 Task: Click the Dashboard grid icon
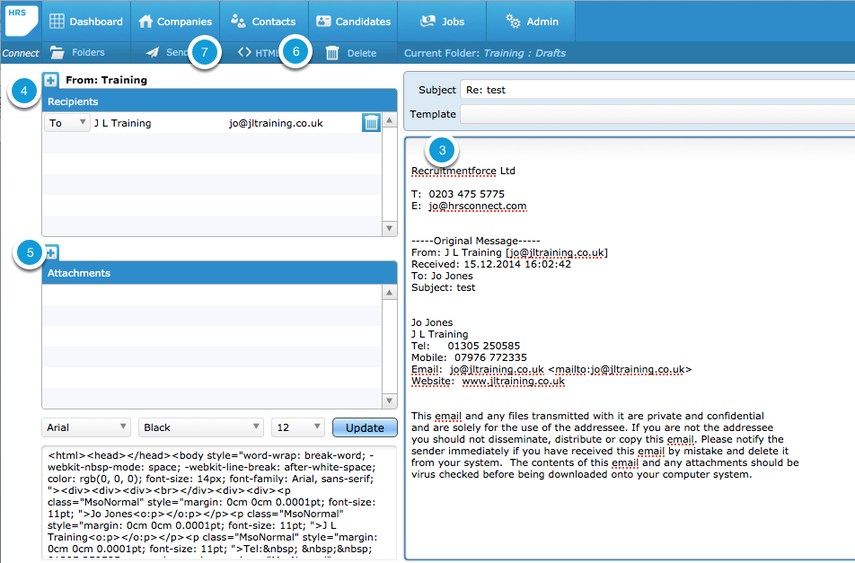pos(57,21)
